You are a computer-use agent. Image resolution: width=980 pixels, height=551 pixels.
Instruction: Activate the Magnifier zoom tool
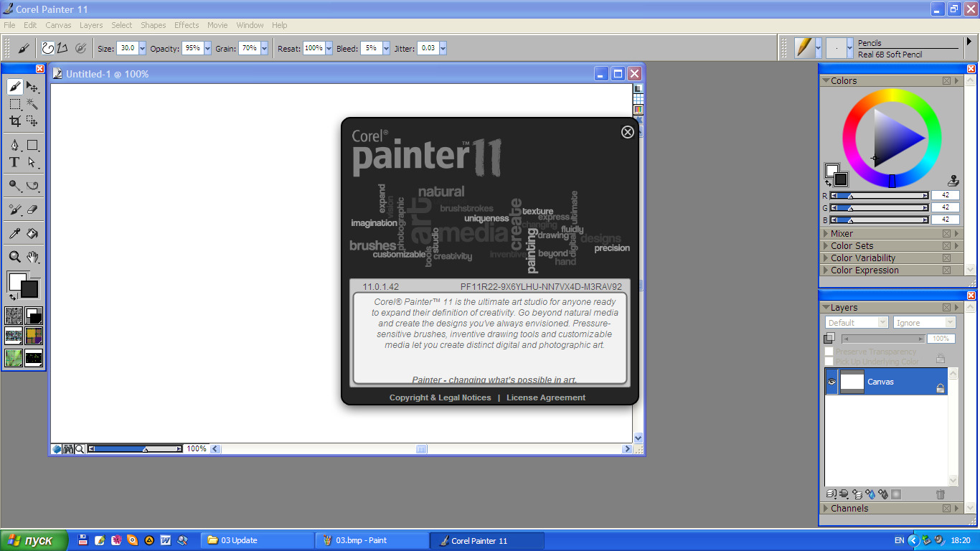(x=15, y=257)
